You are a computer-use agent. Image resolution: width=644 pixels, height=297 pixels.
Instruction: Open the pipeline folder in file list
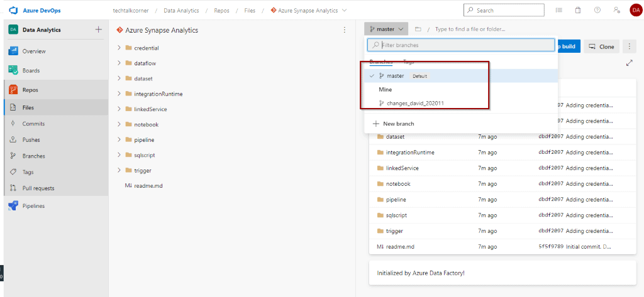coord(396,200)
